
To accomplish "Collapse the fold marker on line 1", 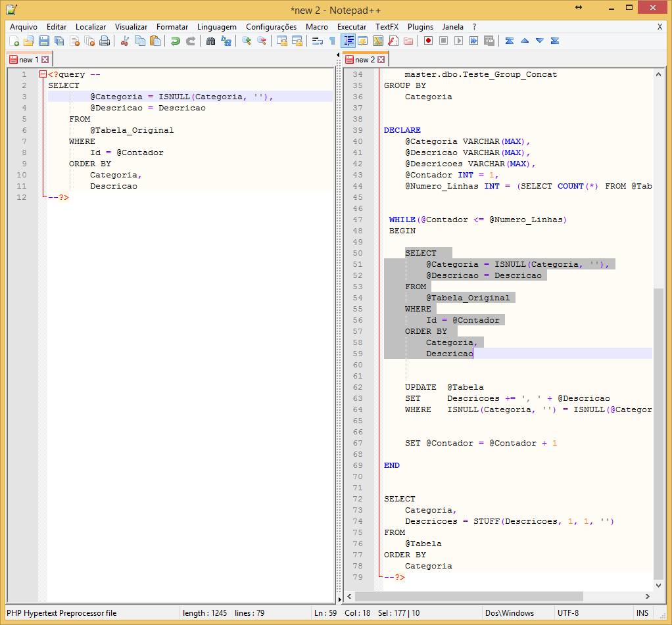I will pos(43,74).
